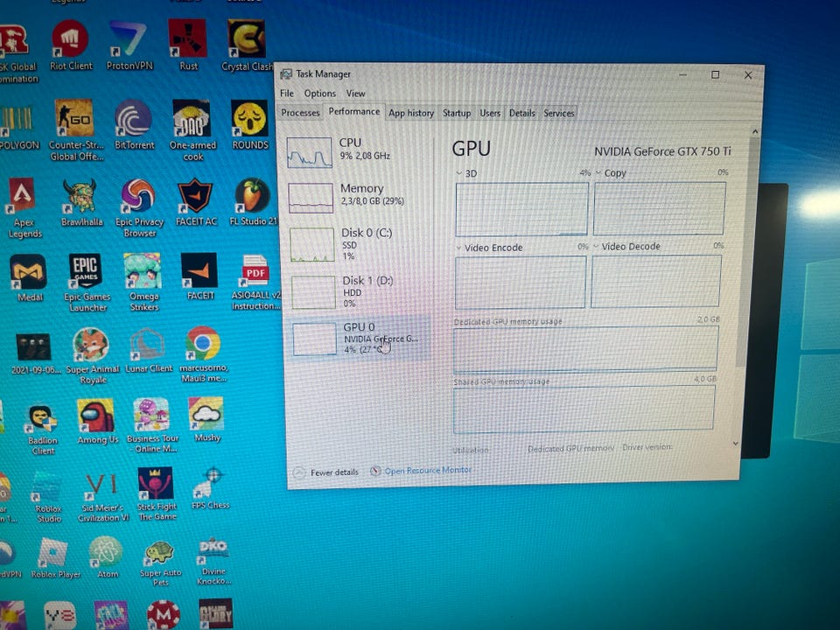
Task: Open the Copy engine graph dropdown
Action: point(598,172)
